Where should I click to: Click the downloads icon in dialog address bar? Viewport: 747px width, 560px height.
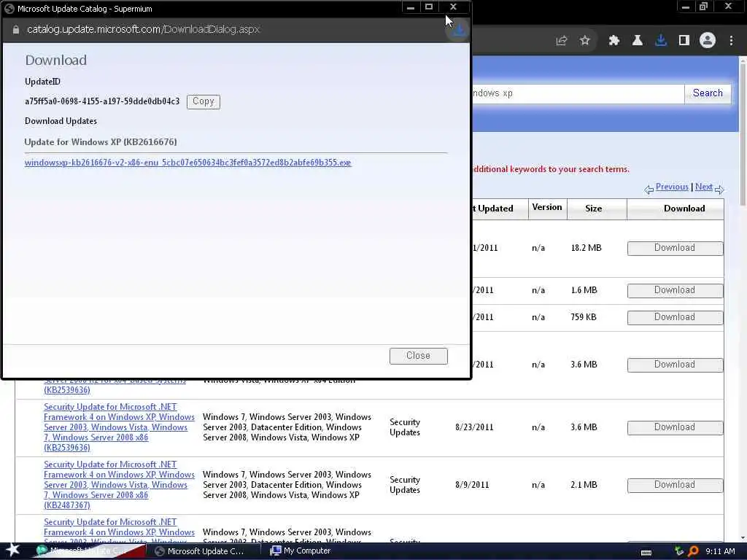click(x=459, y=31)
